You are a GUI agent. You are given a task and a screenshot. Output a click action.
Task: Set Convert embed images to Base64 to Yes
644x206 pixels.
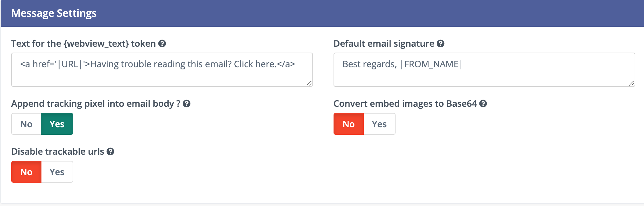point(379,124)
